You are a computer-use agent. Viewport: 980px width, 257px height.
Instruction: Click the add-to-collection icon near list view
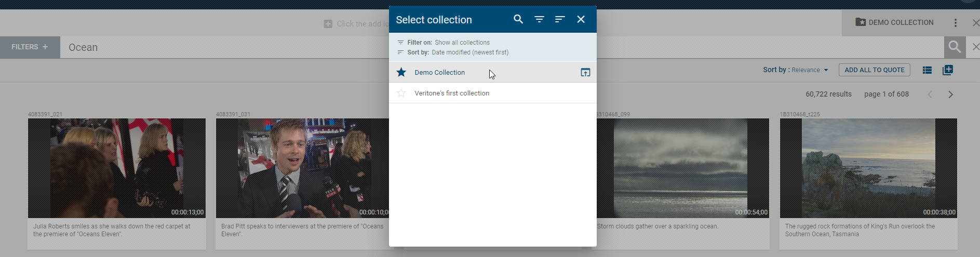[948, 70]
